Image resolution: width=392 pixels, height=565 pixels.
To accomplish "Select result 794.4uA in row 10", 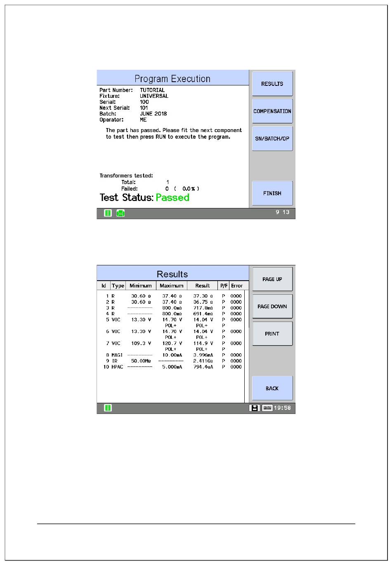I will 203,367.
